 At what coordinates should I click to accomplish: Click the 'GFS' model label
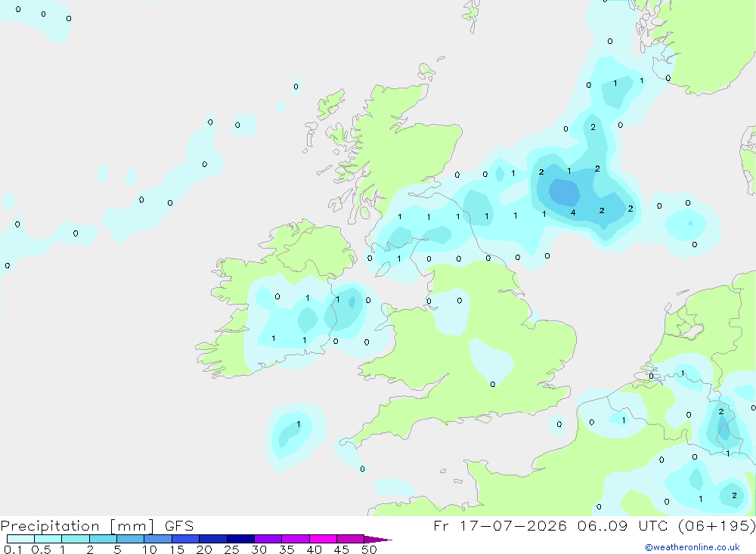(x=179, y=526)
